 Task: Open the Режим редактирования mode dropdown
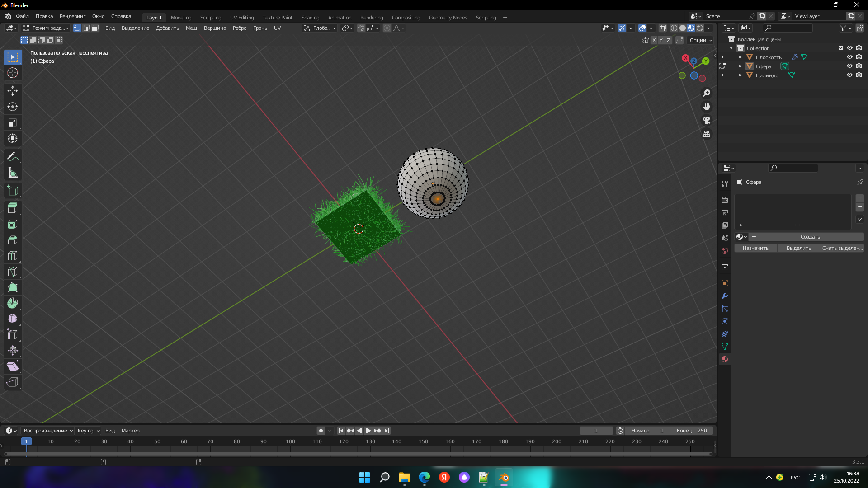click(46, 28)
